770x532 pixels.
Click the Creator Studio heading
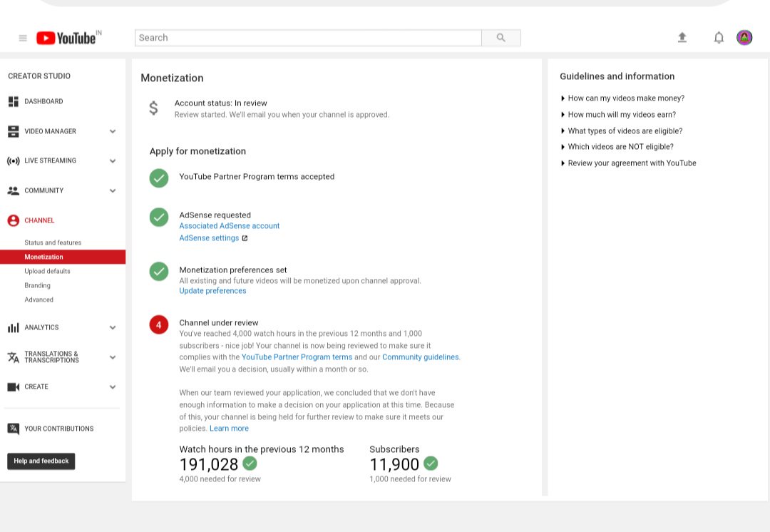coord(39,76)
